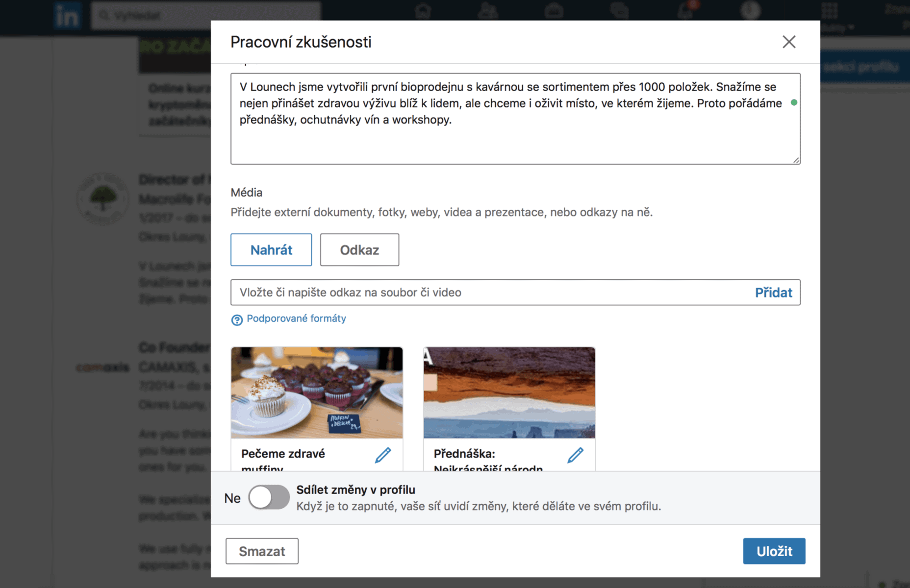Viewport: 910px width, 588px height.
Task: Click the muffins photo thumbnail
Action: tap(317, 392)
